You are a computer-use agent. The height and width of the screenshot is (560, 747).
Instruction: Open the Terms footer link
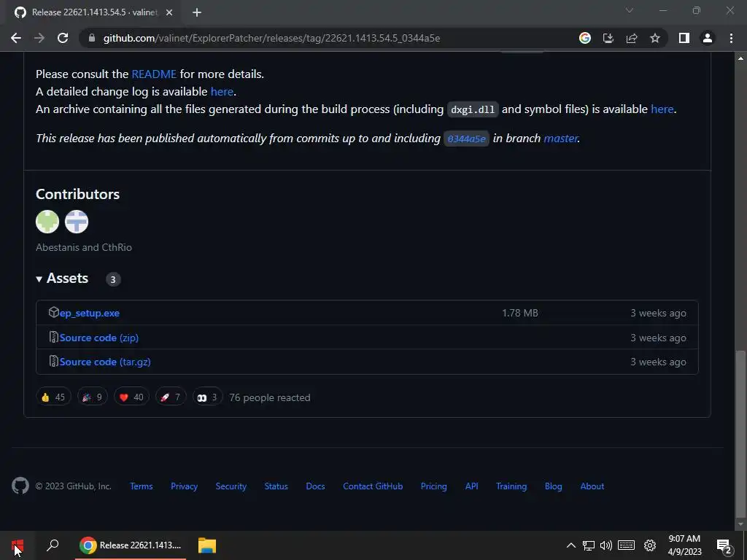click(141, 486)
